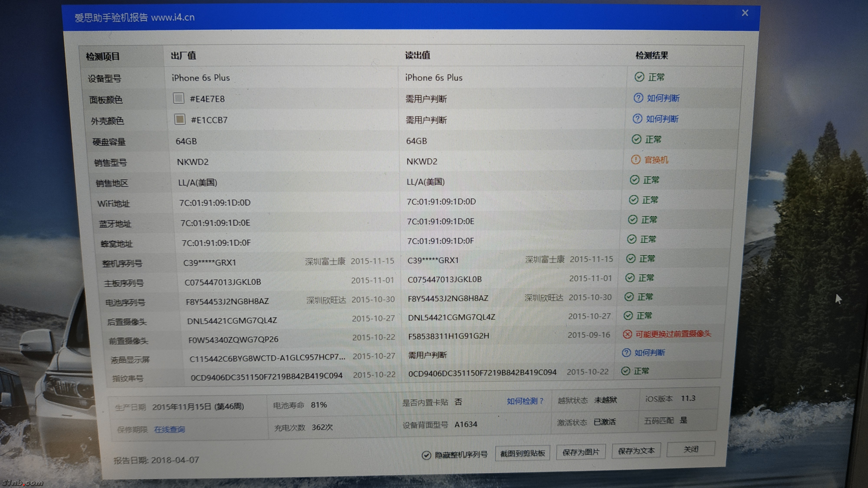The width and height of the screenshot is (868, 488).
Task: Click green check icon in 指纹串号 row
Action: coord(625,371)
